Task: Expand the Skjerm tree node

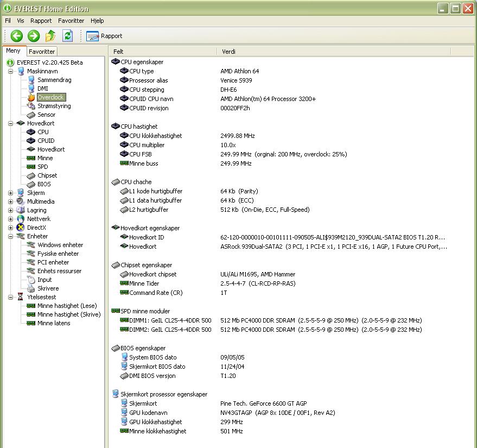Action: [11, 193]
